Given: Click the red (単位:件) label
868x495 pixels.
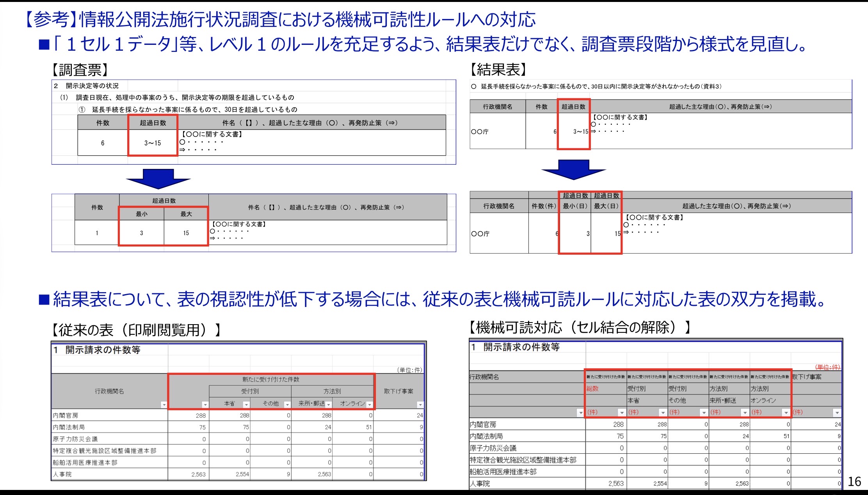Looking at the screenshot, I should click(827, 367).
